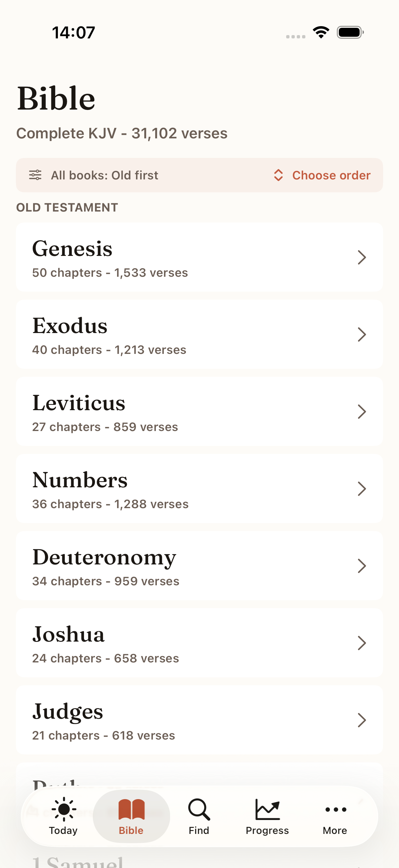This screenshot has width=399, height=868.
Task: Expand Exodus using its chevron
Action: click(362, 335)
